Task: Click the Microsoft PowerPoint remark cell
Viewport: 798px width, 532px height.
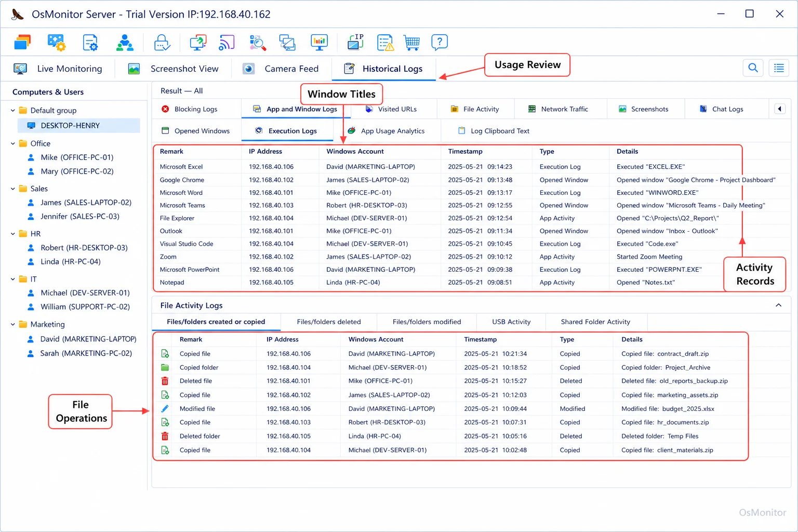Action: click(x=190, y=270)
